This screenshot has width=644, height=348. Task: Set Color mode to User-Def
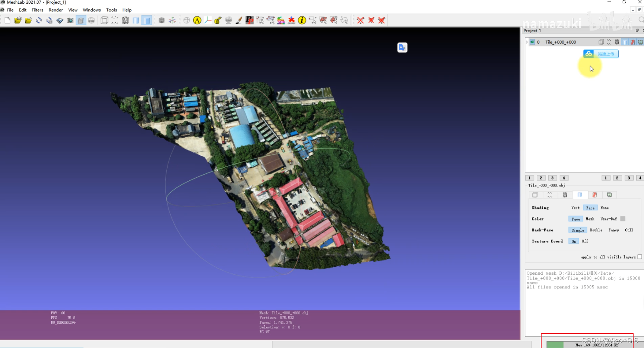609,219
